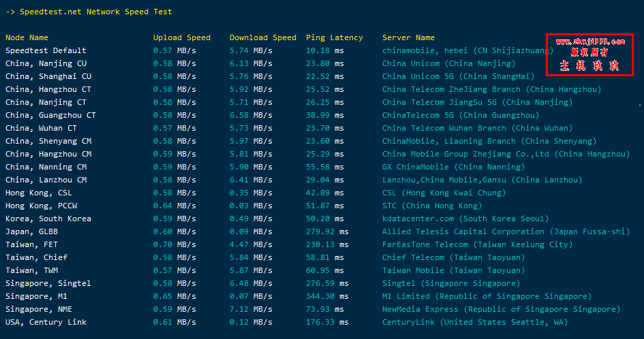Click server 'CSL (Hong Kong Kwai Chung)'

coord(444,193)
